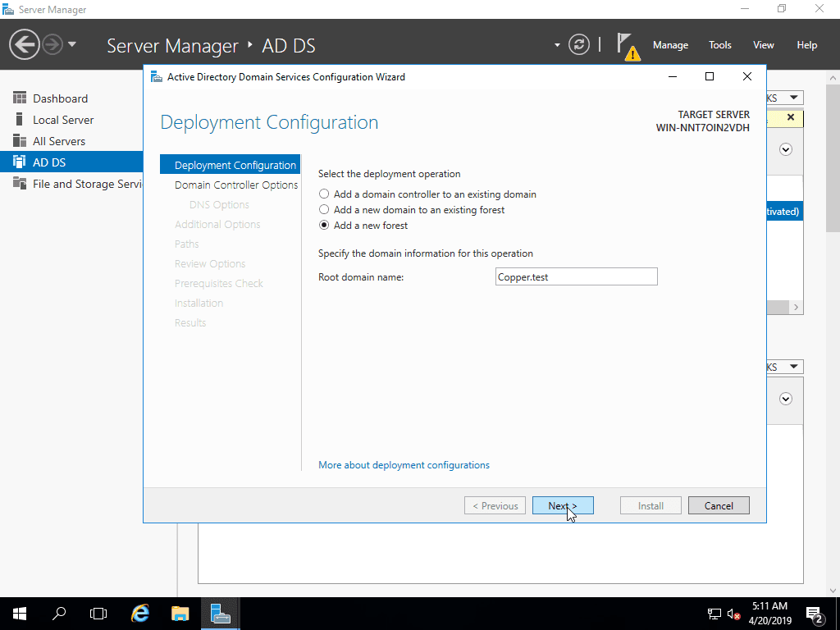The height and width of the screenshot is (630, 840).
Task: Click File and Storage Services icon
Action: point(20,183)
